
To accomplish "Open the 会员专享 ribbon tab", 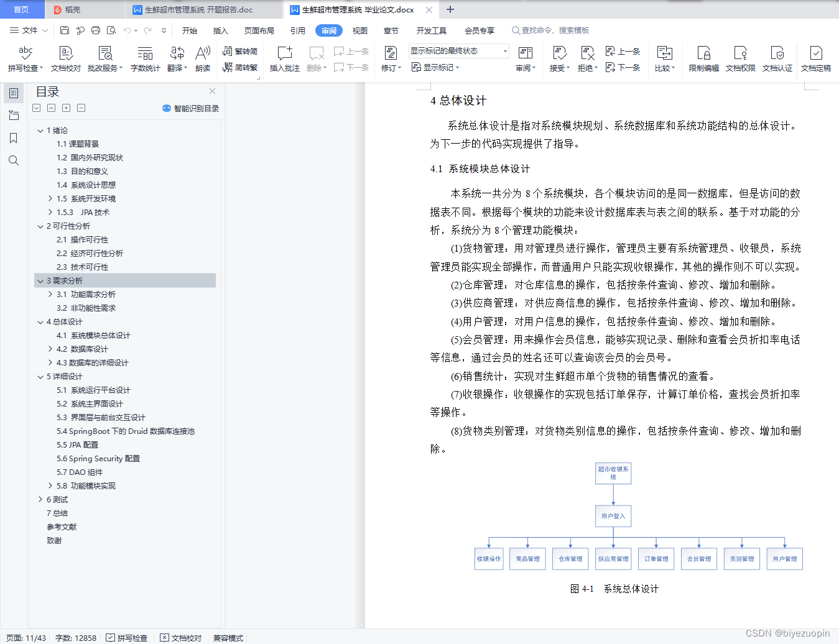I will coord(480,30).
